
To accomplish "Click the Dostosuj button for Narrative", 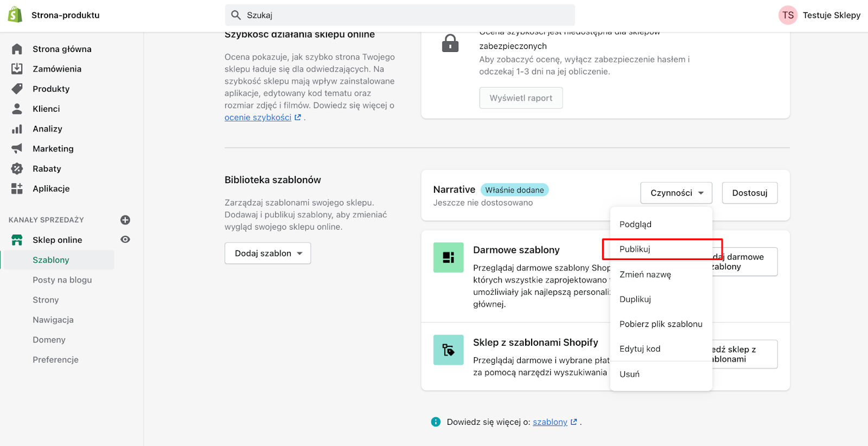I will [749, 192].
